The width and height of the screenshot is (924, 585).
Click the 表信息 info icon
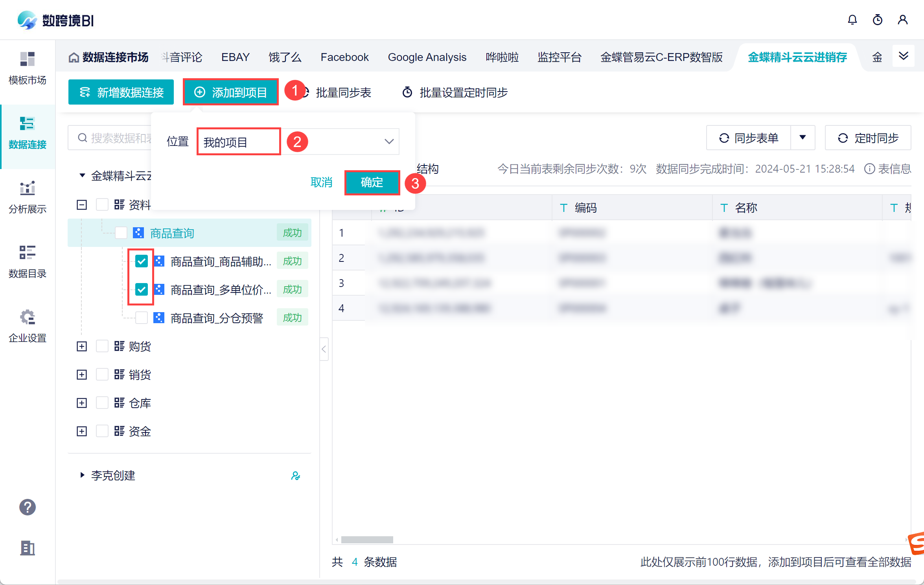point(869,169)
